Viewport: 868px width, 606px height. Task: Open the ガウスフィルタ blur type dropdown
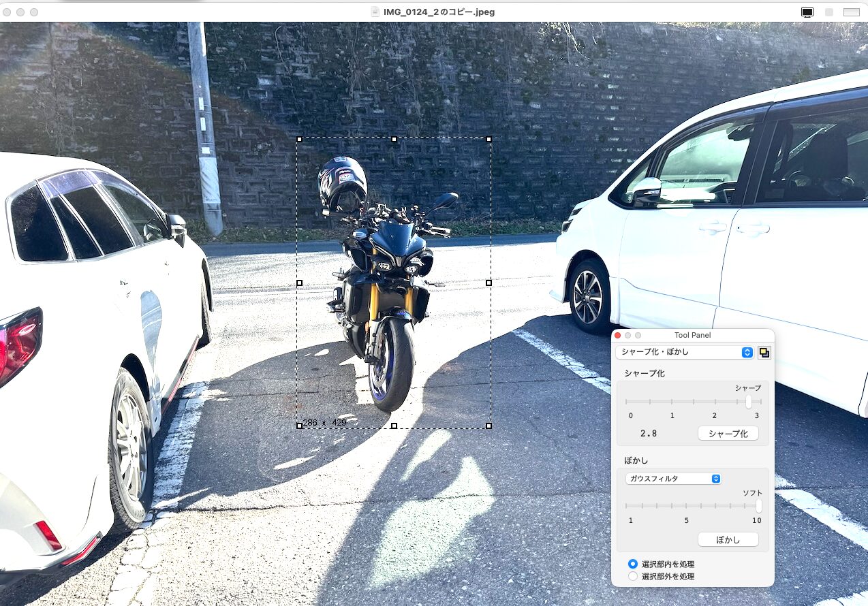tap(672, 479)
